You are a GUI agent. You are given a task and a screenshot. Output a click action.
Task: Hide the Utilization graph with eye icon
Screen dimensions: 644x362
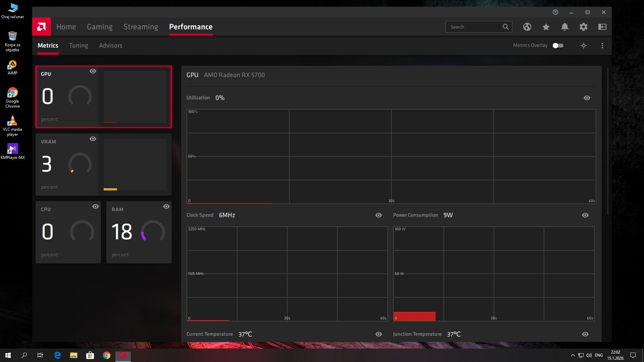(x=587, y=98)
